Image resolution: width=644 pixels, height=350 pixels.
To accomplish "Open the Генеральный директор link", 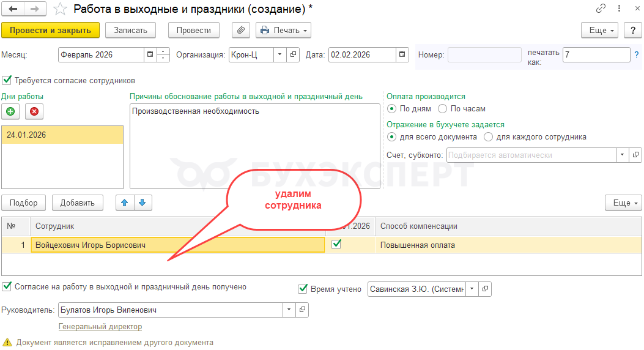I will [100, 326].
